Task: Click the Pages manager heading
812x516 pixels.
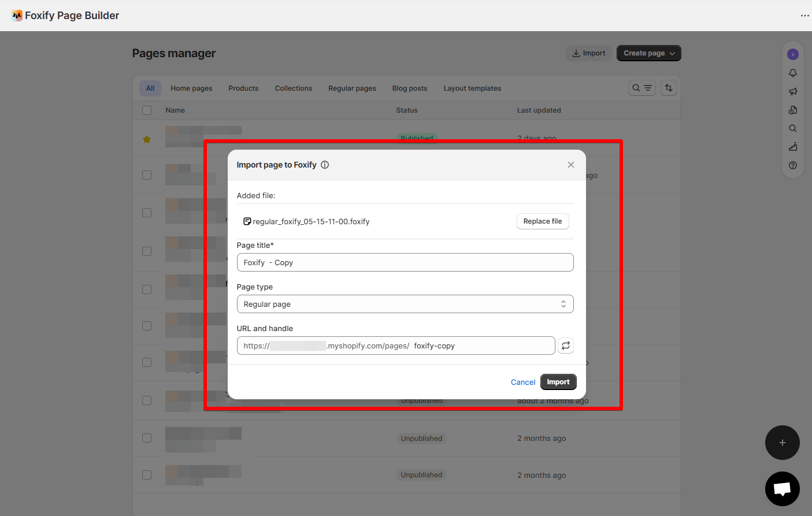Action: 174,53
